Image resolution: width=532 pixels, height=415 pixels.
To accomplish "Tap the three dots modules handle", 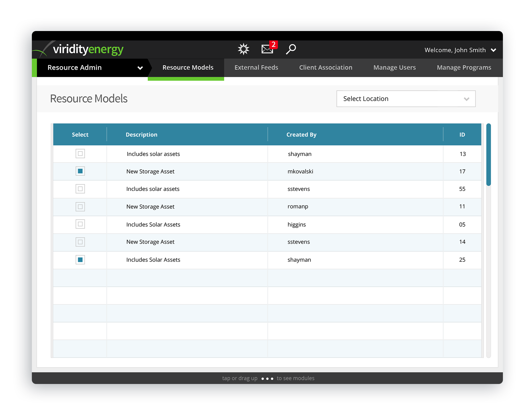I will (x=267, y=378).
